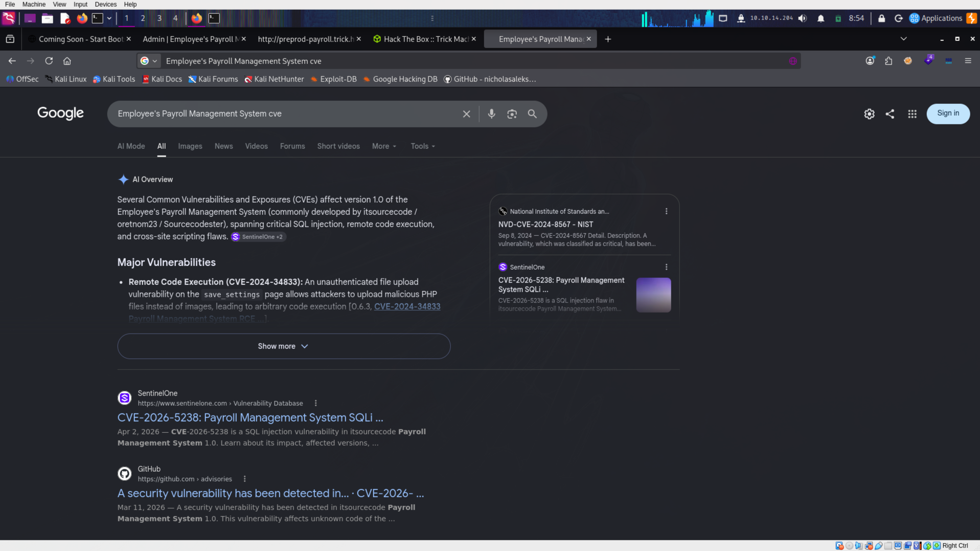Image resolution: width=980 pixels, height=551 pixels.
Task: Switch to Images search tab
Action: pos(190,146)
